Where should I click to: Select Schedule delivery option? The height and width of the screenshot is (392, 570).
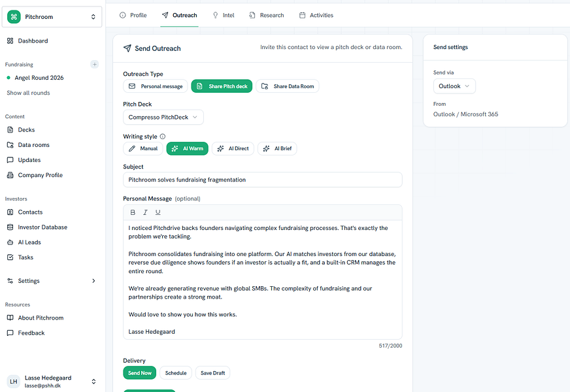(x=176, y=373)
